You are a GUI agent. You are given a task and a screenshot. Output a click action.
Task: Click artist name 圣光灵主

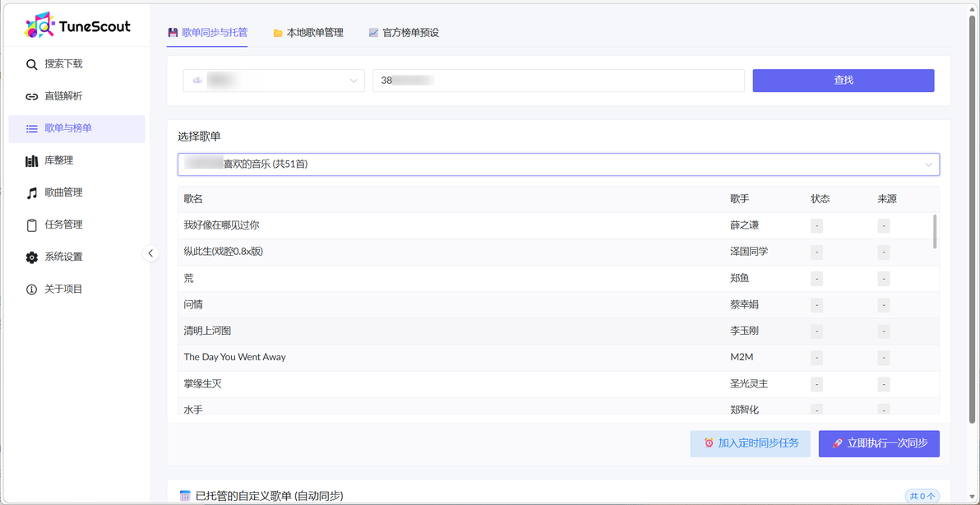click(749, 384)
